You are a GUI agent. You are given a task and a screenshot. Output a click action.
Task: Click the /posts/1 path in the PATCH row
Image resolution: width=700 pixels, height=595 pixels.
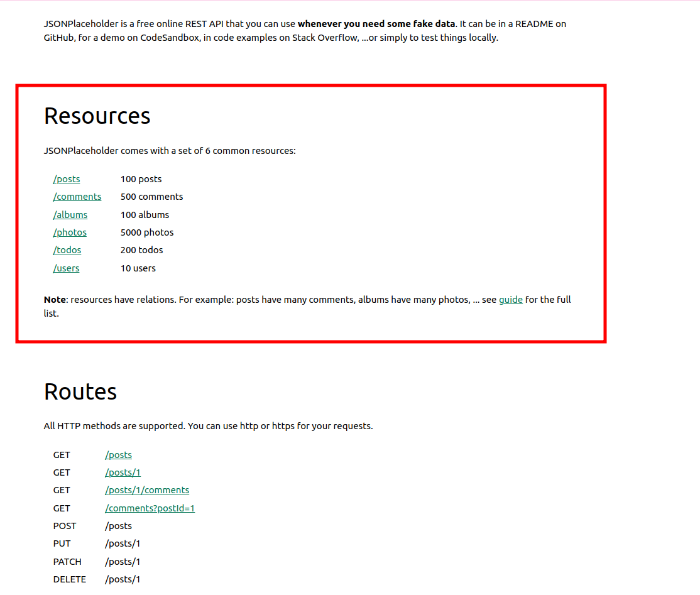coord(123,562)
